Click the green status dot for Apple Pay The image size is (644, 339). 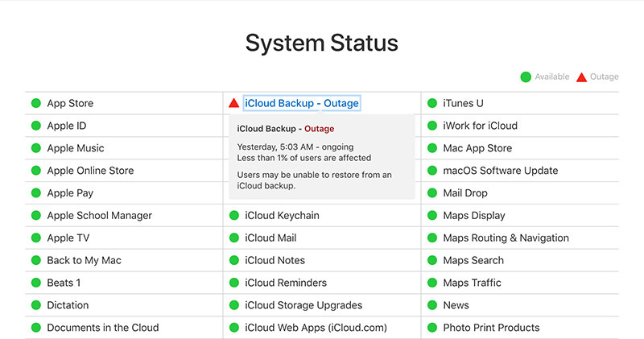pos(36,192)
